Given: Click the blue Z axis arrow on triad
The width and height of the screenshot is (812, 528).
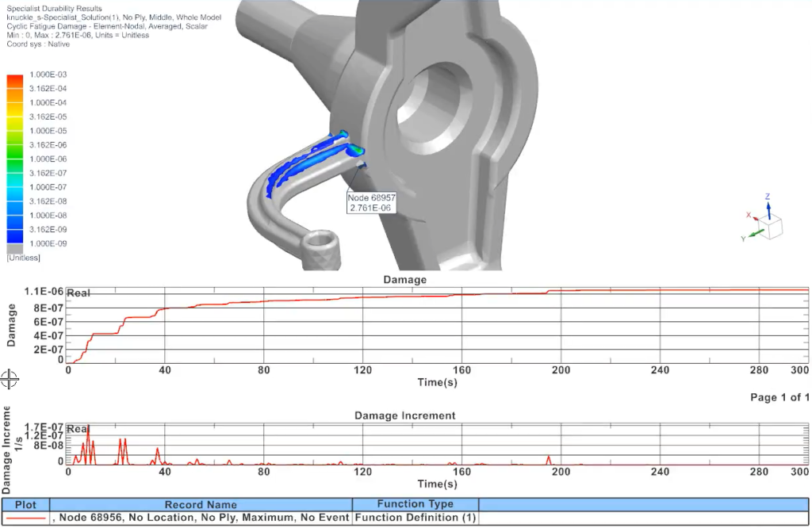Looking at the screenshot, I should [768, 210].
